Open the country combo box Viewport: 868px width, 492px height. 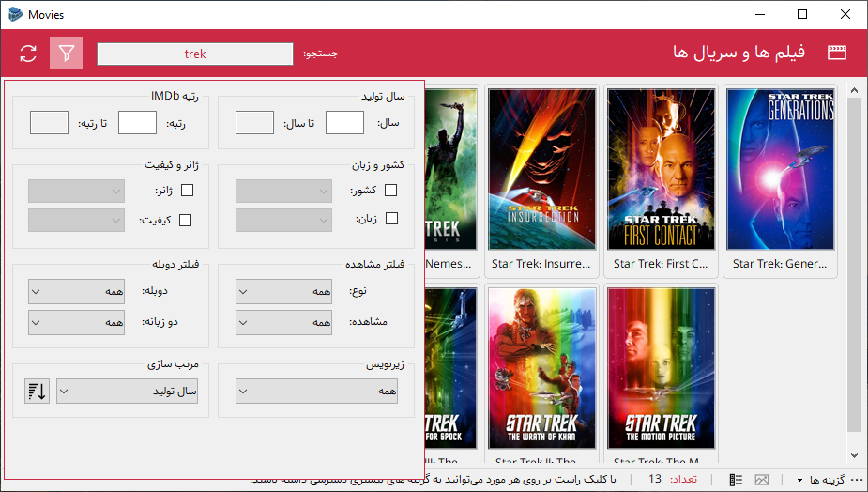pyautogui.click(x=284, y=192)
